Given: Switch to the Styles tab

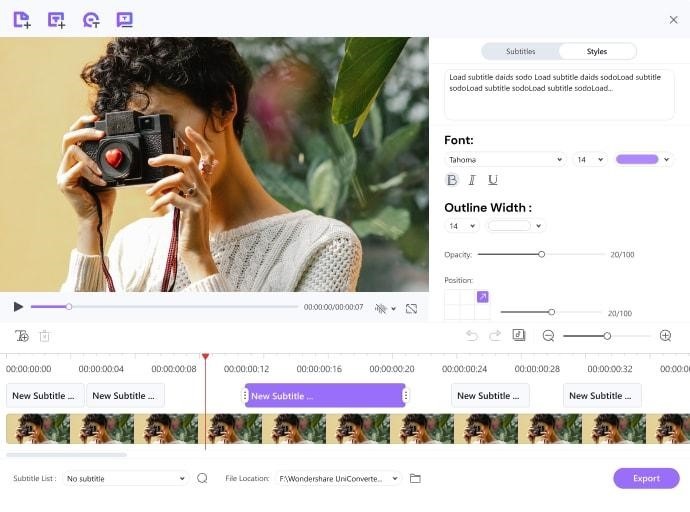Looking at the screenshot, I should [597, 51].
